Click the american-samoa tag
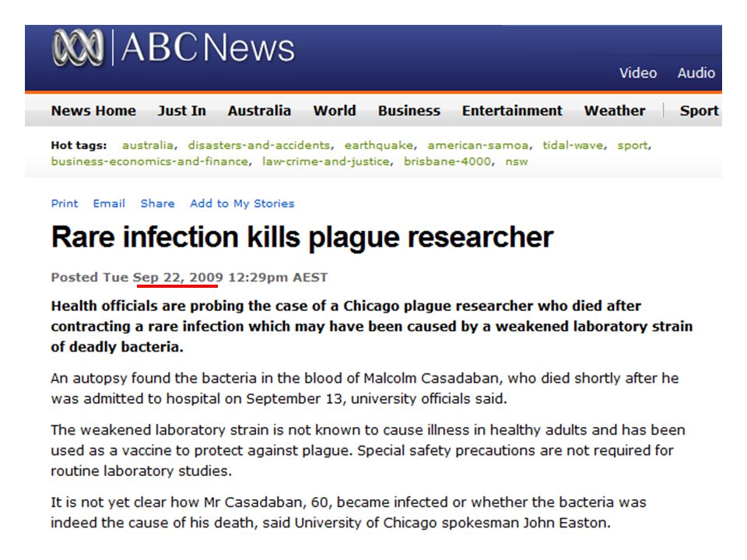This screenshot has width=747, height=560. 478,145
